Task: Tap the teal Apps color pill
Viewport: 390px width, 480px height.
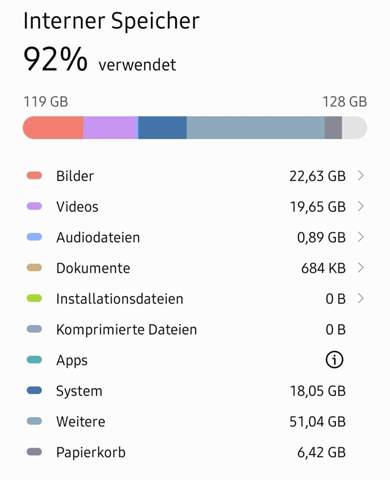Action: click(34, 360)
